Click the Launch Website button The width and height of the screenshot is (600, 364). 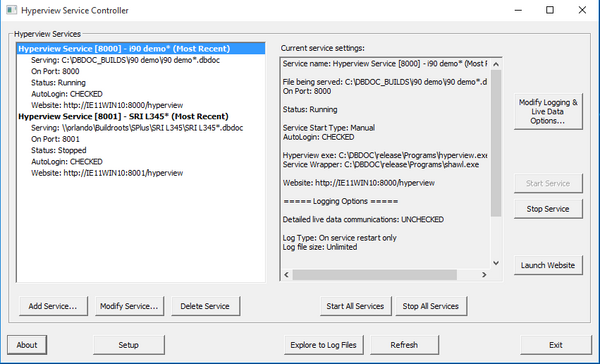pos(548,265)
